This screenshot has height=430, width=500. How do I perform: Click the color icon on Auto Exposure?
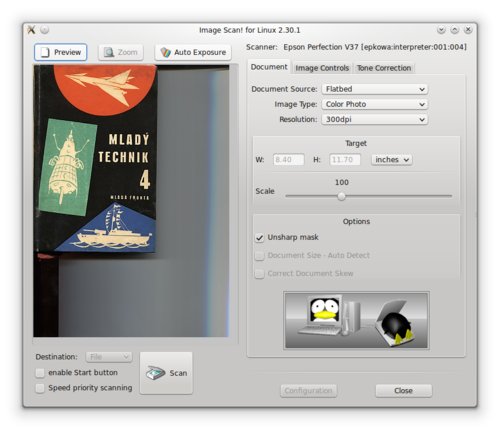coord(165,52)
